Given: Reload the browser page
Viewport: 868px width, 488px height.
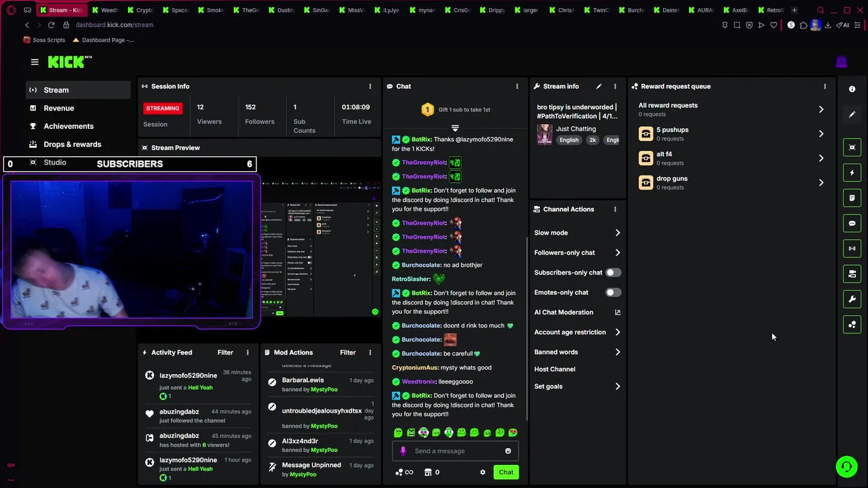Looking at the screenshot, I should [51, 25].
